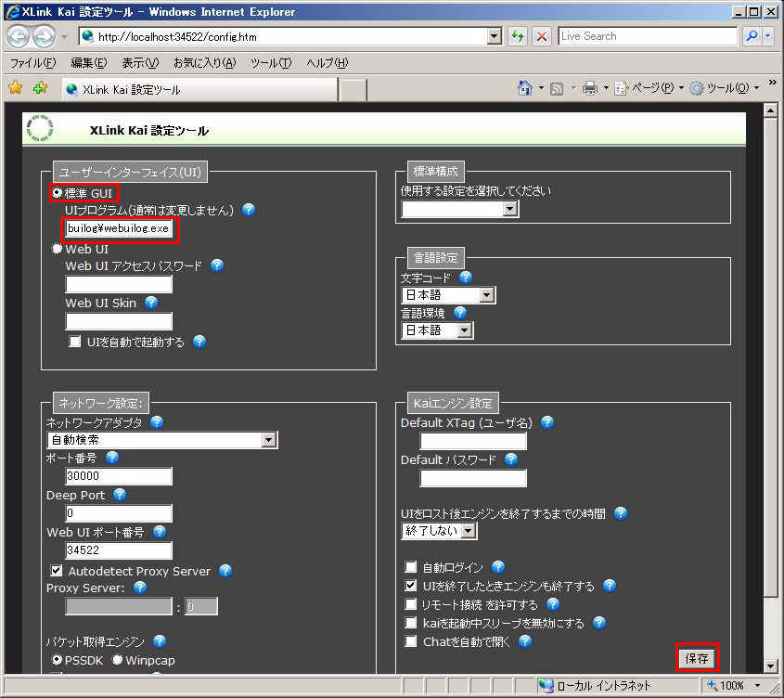Choose the PSSDK packet engine option
784x698 pixels.
pyautogui.click(x=58, y=660)
